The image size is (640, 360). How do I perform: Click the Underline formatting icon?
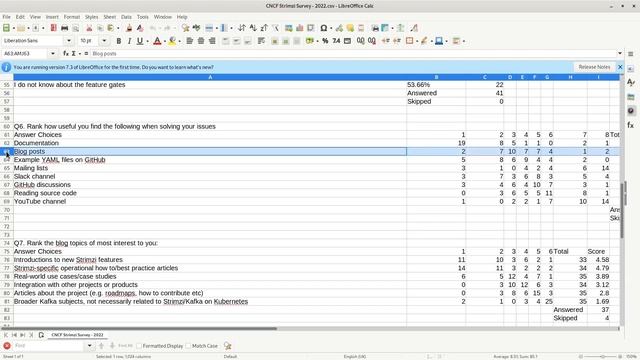tap(140, 41)
